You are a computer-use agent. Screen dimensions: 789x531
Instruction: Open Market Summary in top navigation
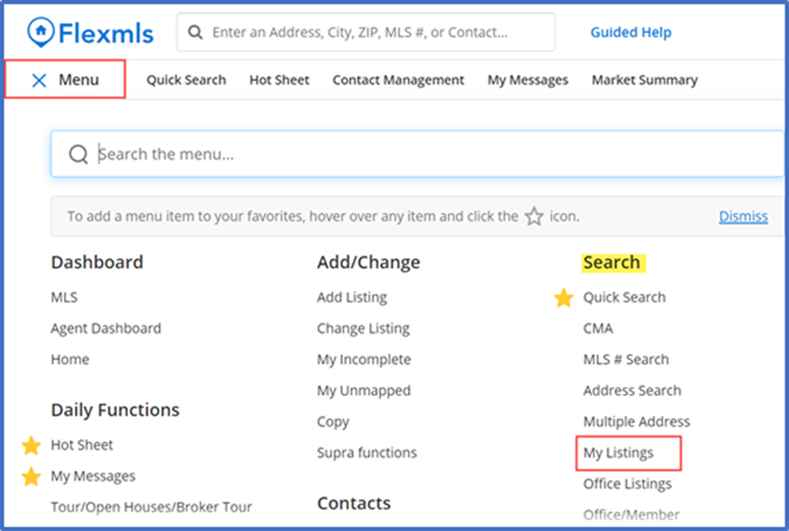click(x=644, y=80)
